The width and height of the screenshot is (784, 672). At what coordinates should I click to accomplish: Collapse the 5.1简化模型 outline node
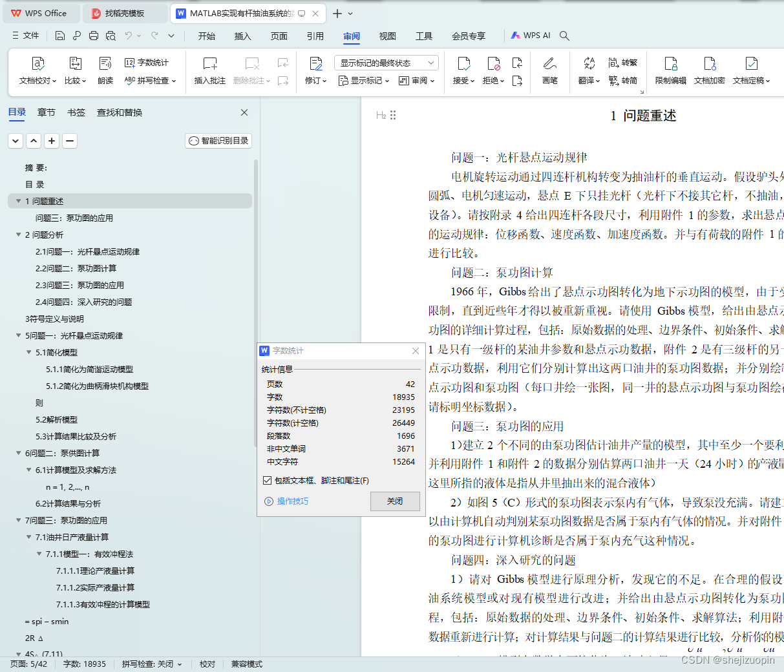(28, 352)
